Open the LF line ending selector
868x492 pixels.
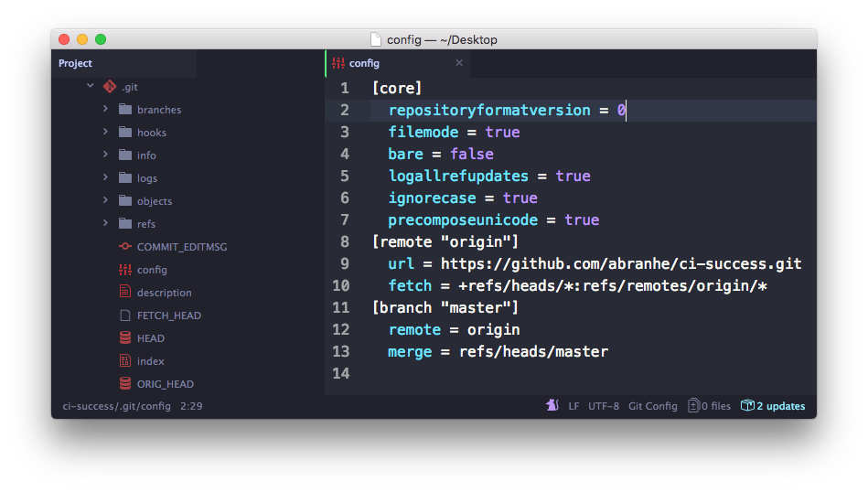coord(573,406)
